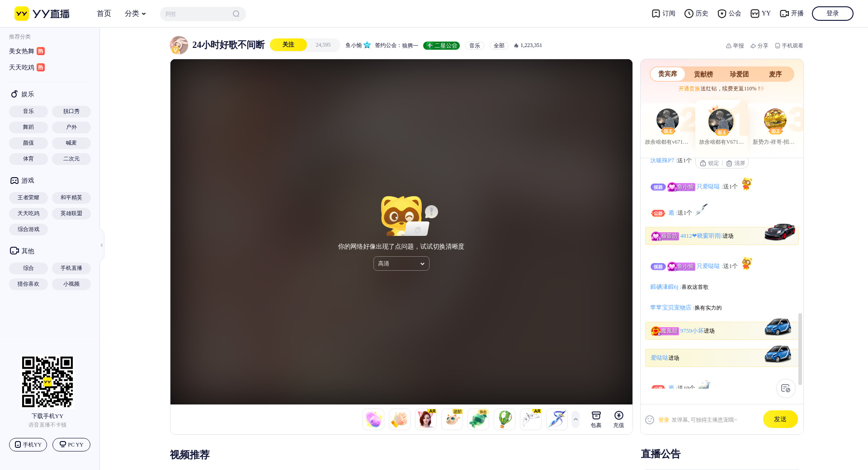Image resolution: width=868 pixels, height=470 pixels.
Task: Choose 王者荣耀 game category
Action: [28, 197]
